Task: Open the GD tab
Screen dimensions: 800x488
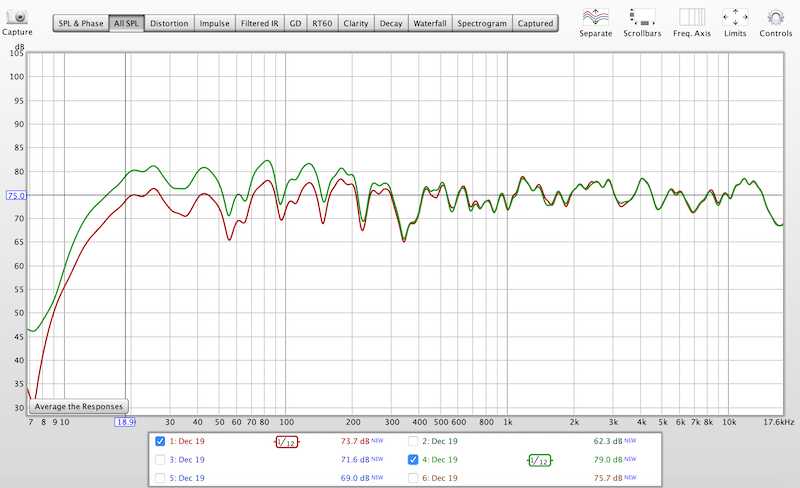Action: (x=295, y=23)
